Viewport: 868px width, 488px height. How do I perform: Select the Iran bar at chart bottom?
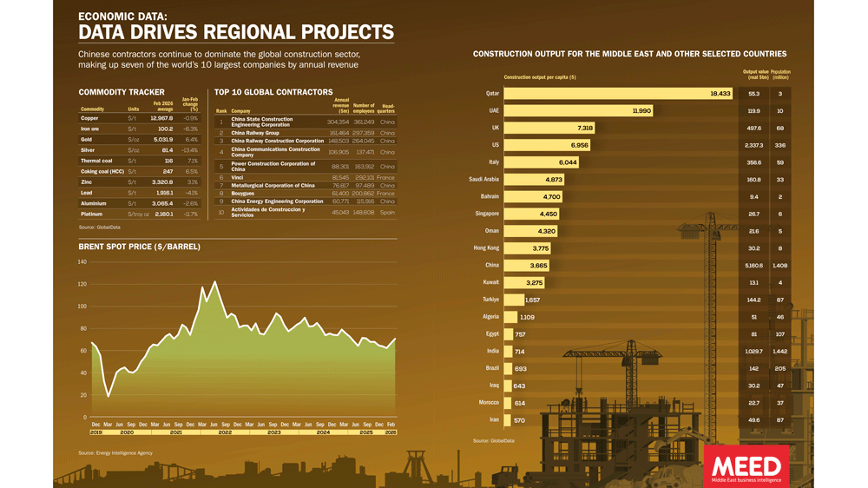tap(515, 420)
